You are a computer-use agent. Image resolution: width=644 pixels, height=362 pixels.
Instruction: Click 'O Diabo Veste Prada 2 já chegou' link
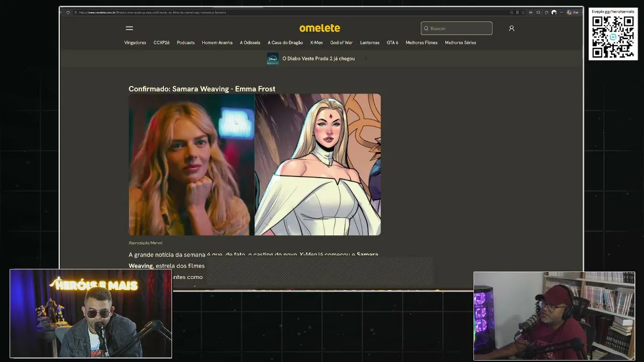coord(318,58)
